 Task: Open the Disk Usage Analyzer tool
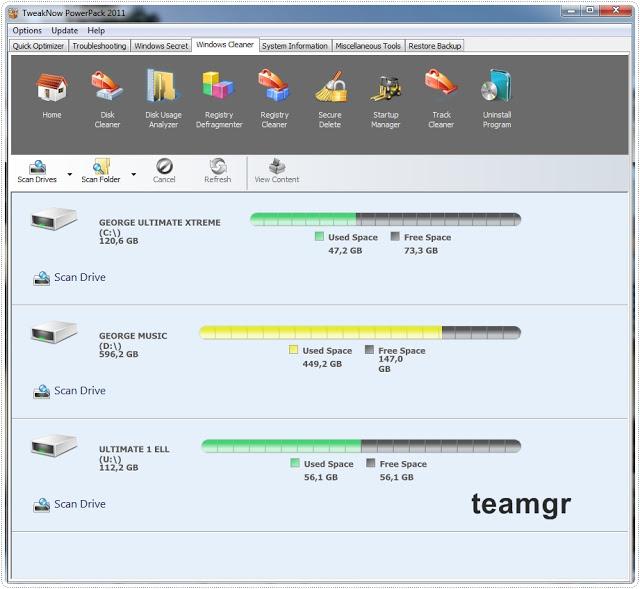click(163, 99)
